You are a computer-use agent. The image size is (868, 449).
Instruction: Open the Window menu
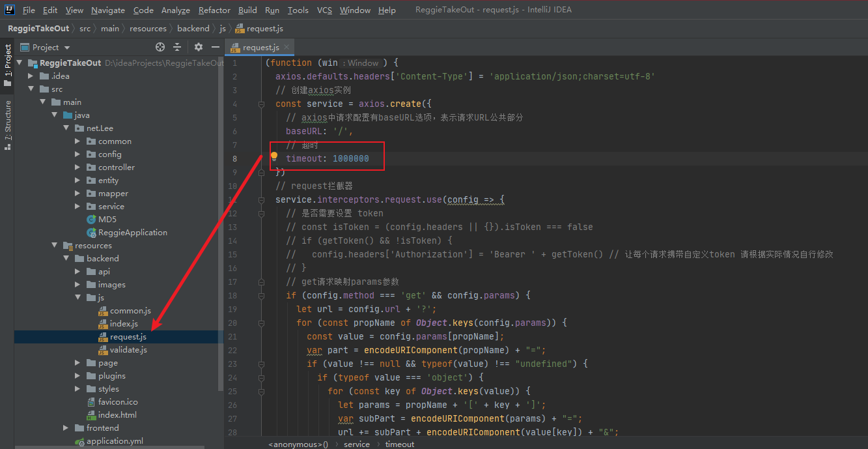(355, 10)
